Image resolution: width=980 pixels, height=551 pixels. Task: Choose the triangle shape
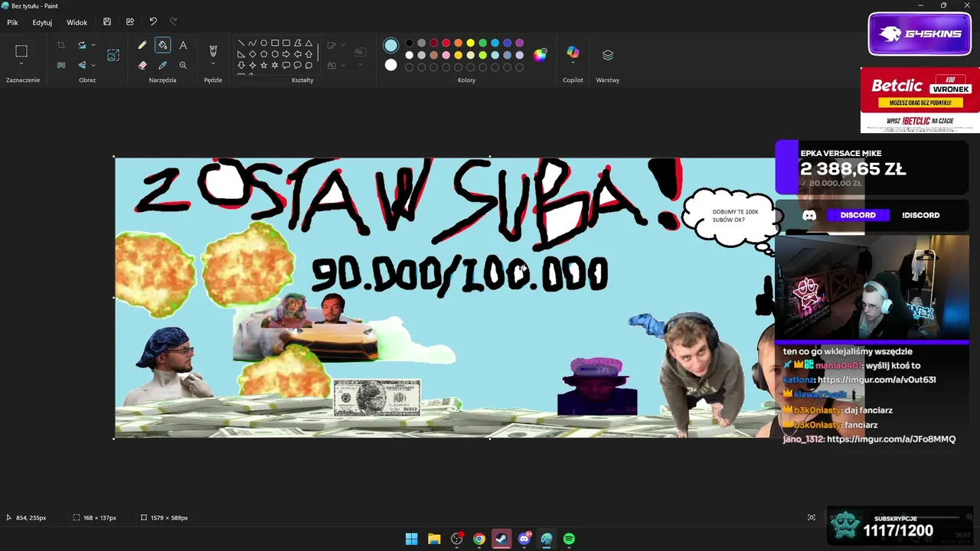pos(309,43)
